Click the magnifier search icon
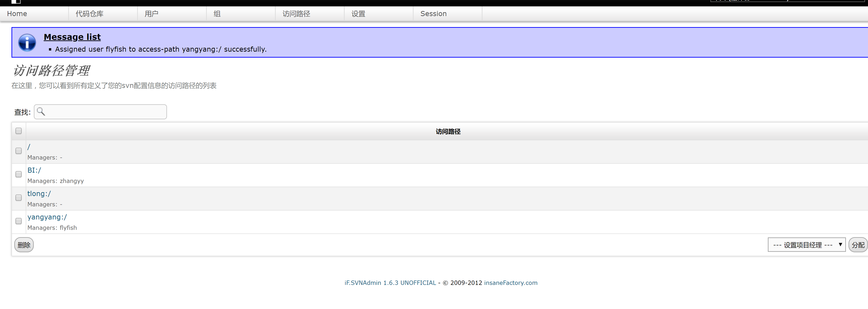Image resolution: width=868 pixels, height=309 pixels. [x=41, y=111]
